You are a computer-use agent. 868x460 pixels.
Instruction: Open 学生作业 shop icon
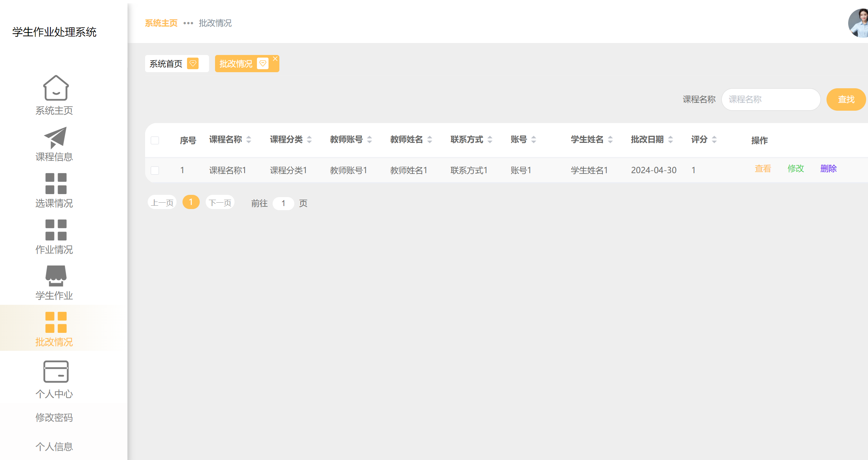[56, 276]
